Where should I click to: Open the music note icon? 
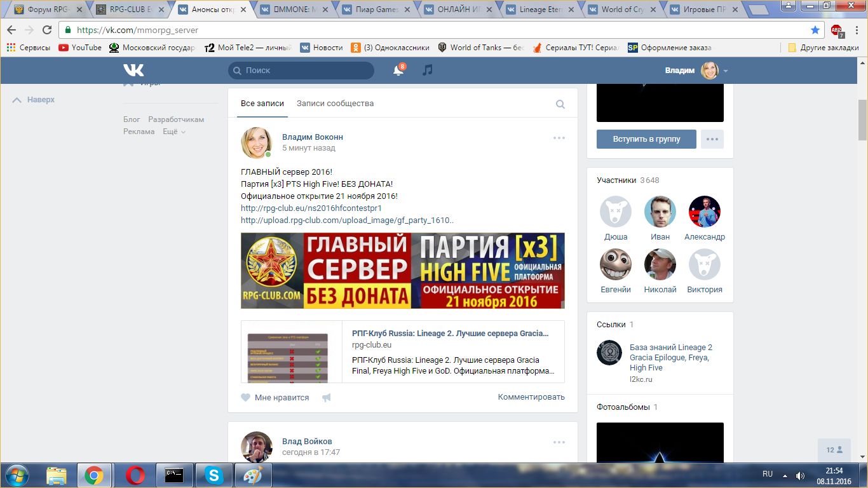pyautogui.click(x=428, y=71)
